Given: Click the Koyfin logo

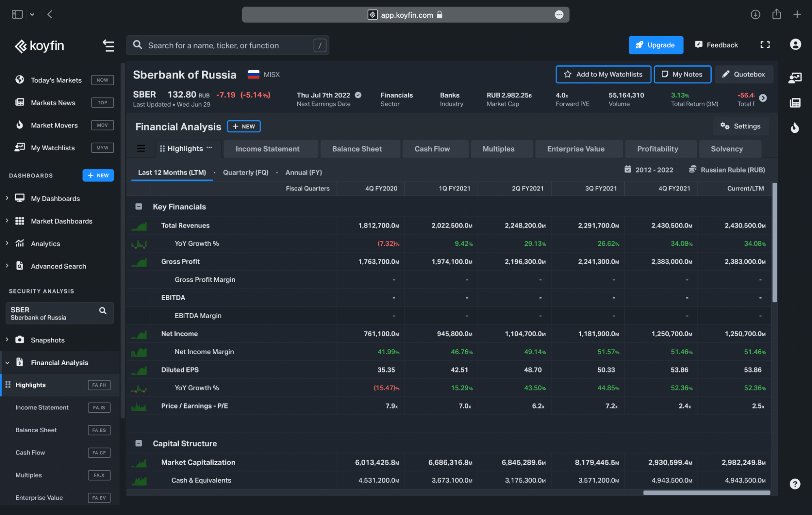Looking at the screenshot, I should [x=39, y=46].
